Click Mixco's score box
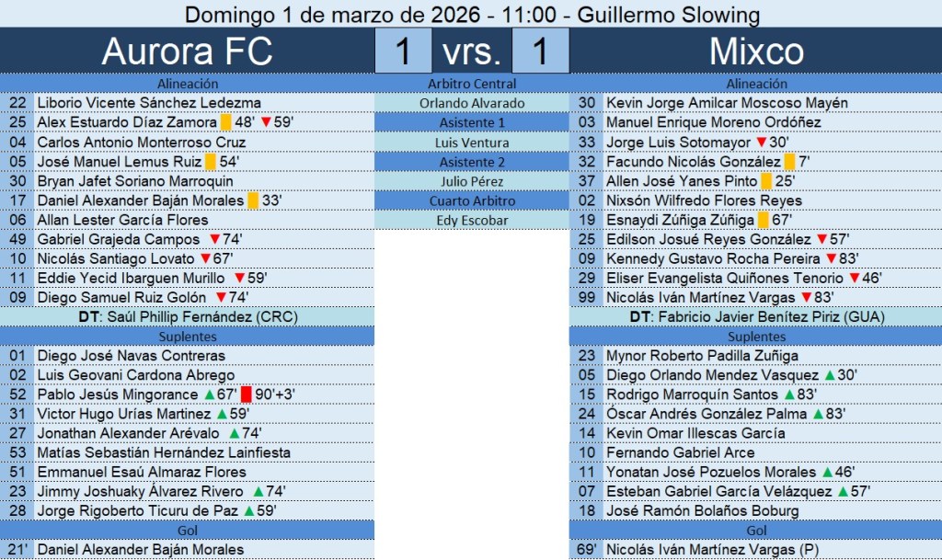This screenshot has width=942, height=560. [540, 51]
